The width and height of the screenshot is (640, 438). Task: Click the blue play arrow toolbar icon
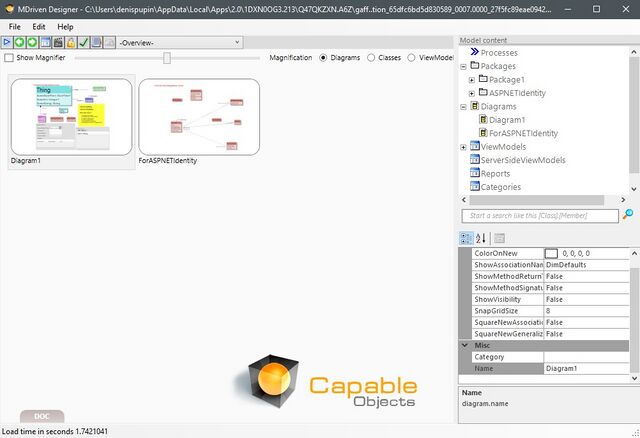[x=7, y=42]
